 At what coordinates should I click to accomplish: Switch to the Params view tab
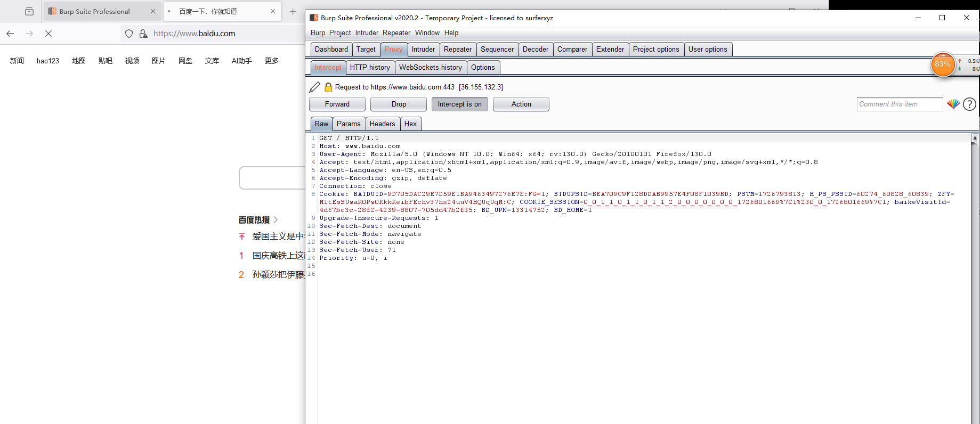pyautogui.click(x=349, y=124)
